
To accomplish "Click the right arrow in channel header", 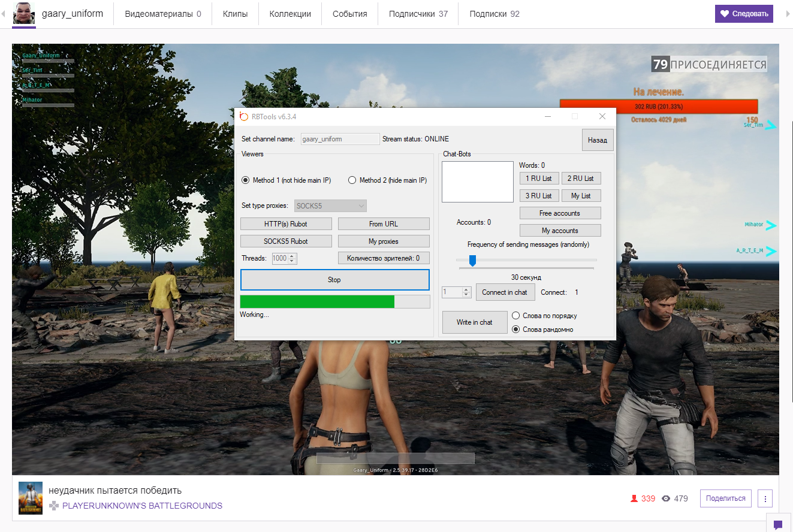I will [x=787, y=14].
